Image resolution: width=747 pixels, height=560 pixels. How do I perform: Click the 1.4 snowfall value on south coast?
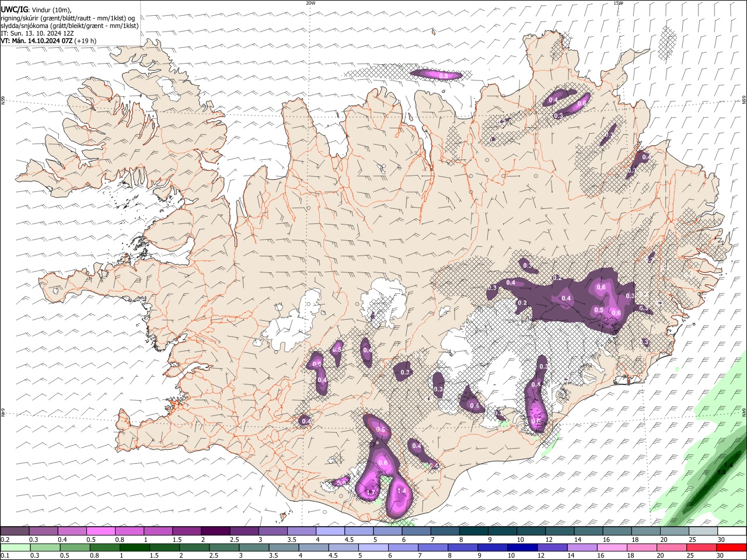click(x=402, y=491)
